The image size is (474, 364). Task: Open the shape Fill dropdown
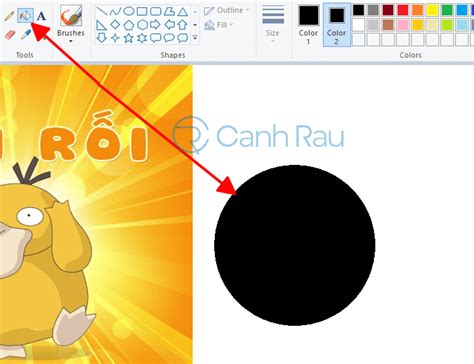[219, 25]
